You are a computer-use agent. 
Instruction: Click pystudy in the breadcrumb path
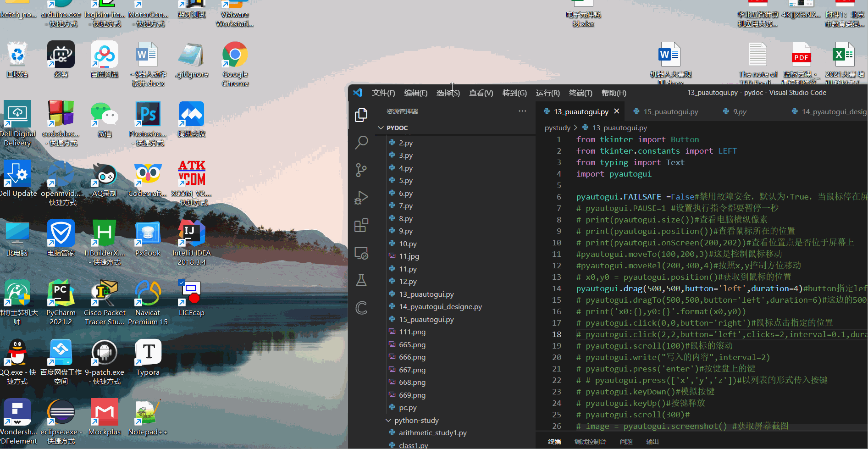pos(558,127)
